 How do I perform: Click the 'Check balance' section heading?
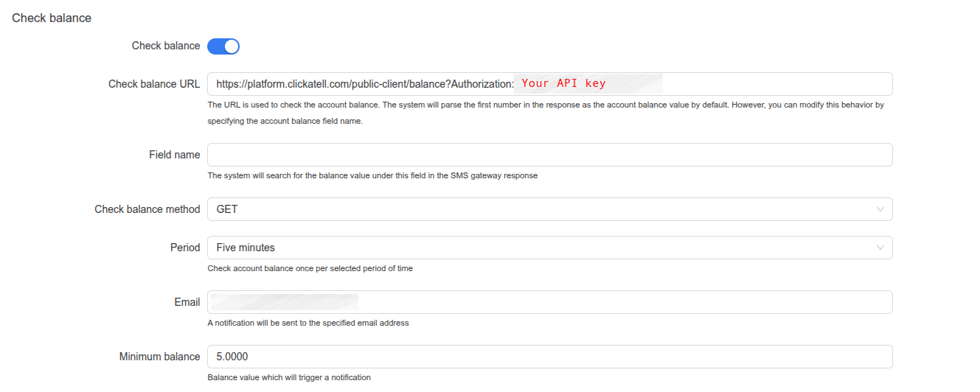pyautogui.click(x=52, y=18)
